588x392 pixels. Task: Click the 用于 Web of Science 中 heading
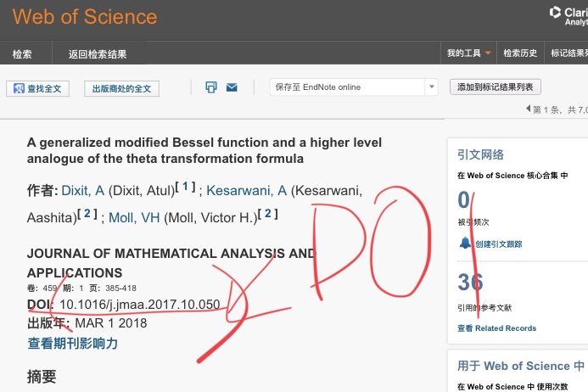520,366
